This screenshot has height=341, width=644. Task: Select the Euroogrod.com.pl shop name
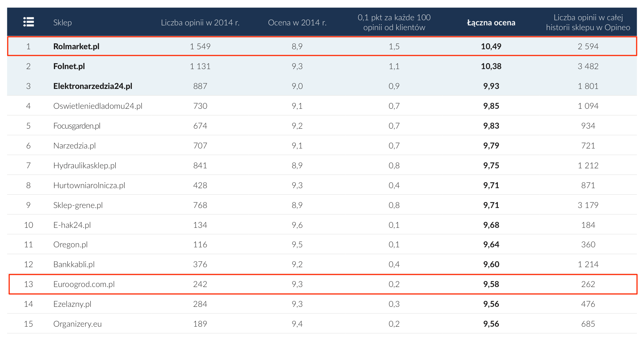pyautogui.click(x=84, y=284)
